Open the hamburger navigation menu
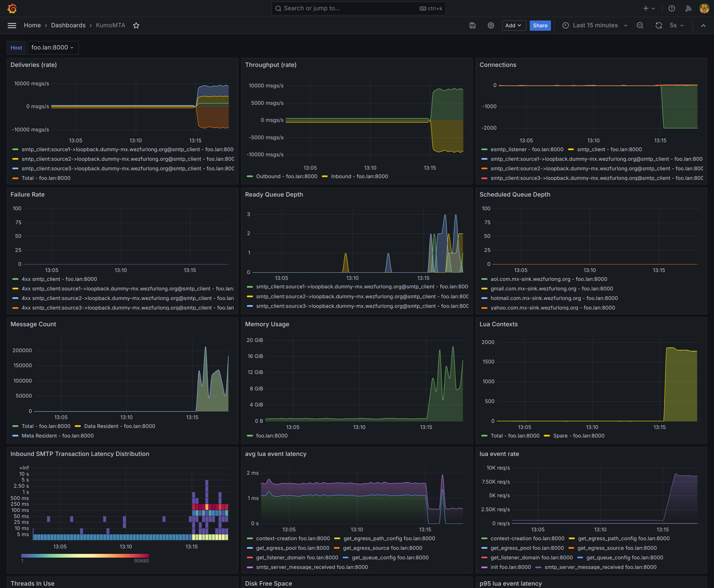Screen dimensions: 714x588 pyautogui.click(x=12, y=26)
